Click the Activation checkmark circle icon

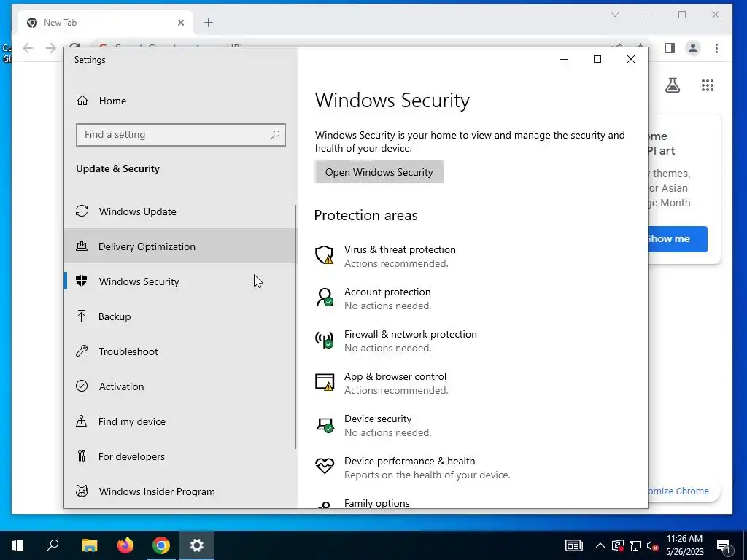tap(82, 386)
